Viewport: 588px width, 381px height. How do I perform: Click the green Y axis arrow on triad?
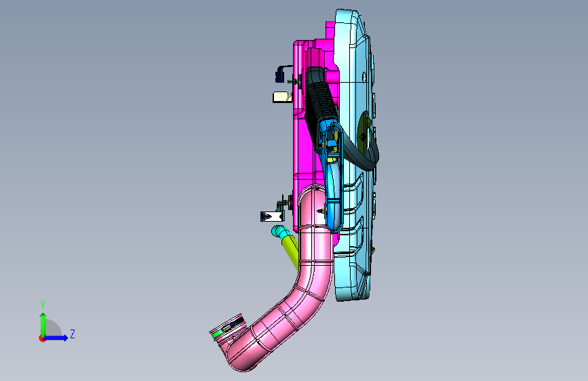(x=43, y=323)
